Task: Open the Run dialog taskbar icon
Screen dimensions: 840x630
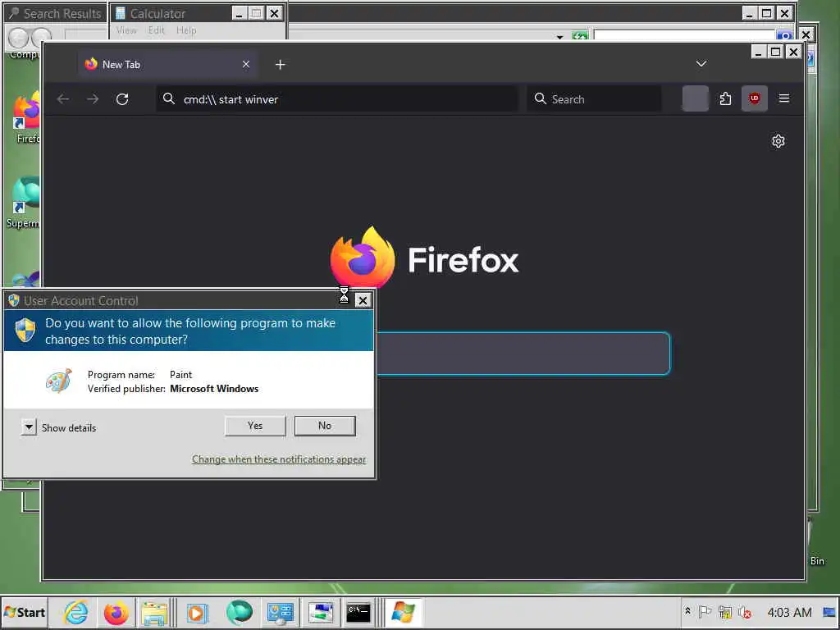Action: click(x=321, y=612)
